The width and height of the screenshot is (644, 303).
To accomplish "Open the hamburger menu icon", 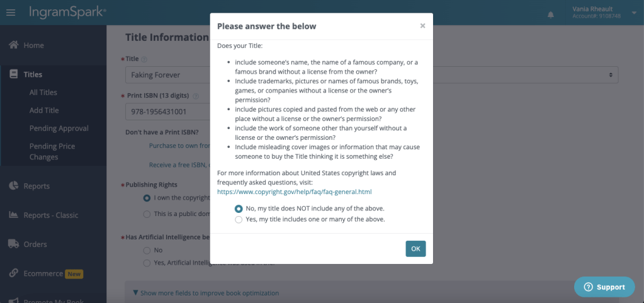I will tap(11, 13).
